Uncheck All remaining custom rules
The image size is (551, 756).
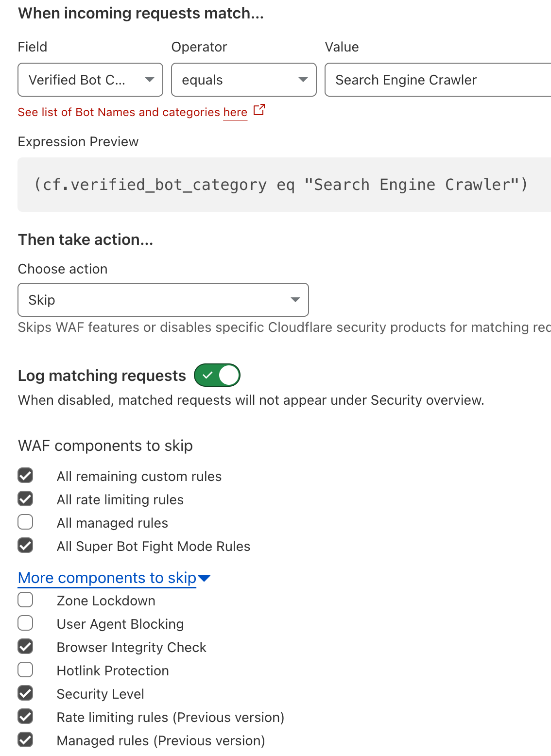click(25, 476)
